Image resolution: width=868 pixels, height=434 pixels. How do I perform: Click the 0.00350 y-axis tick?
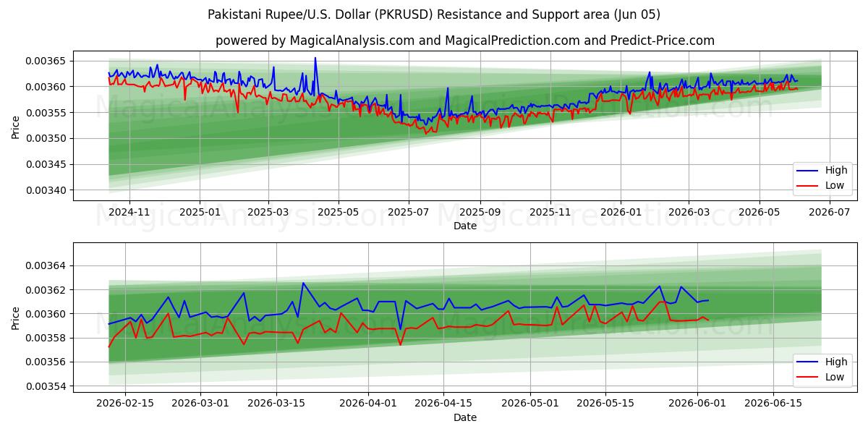(47, 138)
